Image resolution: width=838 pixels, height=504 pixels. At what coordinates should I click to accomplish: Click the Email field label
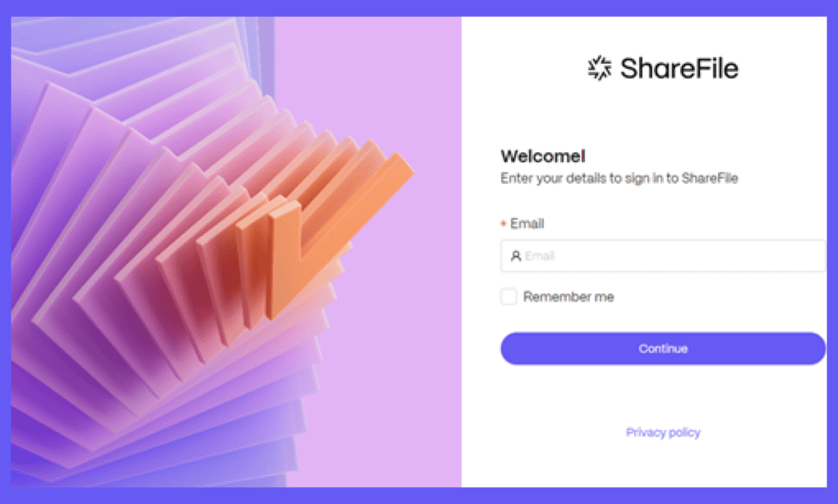(x=527, y=223)
